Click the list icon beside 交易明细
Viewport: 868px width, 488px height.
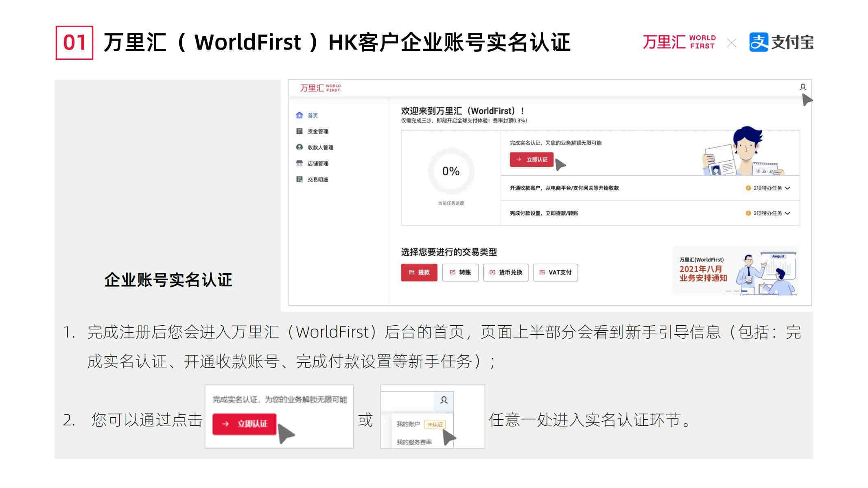pyautogui.click(x=300, y=179)
